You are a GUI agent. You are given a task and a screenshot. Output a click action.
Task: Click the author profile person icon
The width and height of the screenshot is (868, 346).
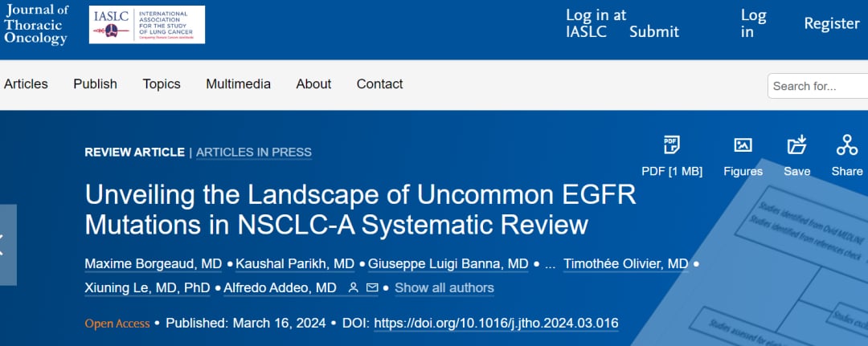pos(353,287)
